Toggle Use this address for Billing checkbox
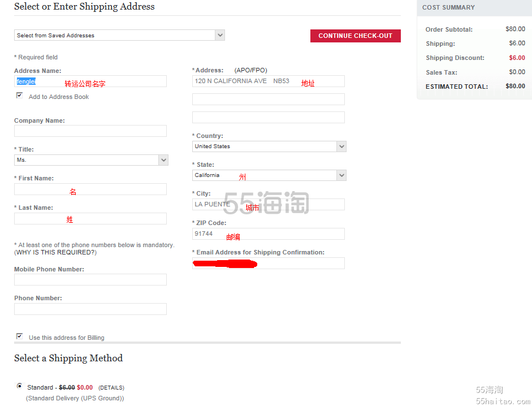This screenshot has width=532, height=406. pos(19,336)
